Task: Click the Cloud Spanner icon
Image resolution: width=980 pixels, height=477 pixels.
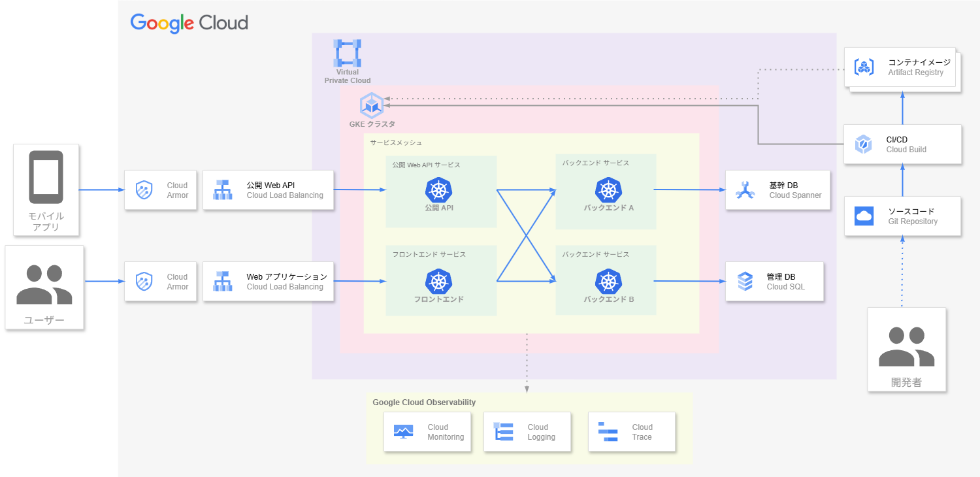Action: [745, 190]
